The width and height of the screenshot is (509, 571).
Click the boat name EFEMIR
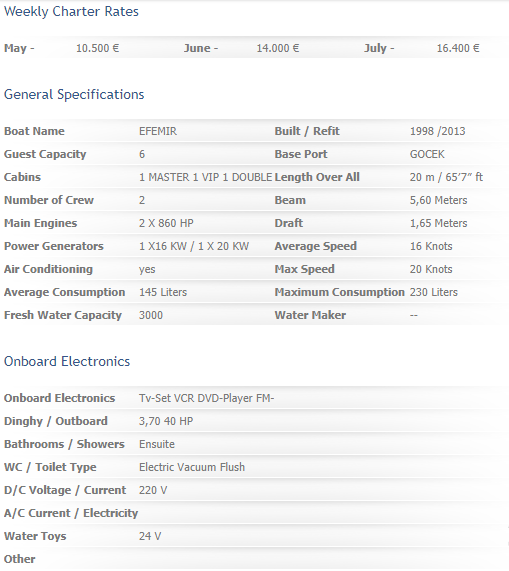pyautogui.click(x=158, y=131)
